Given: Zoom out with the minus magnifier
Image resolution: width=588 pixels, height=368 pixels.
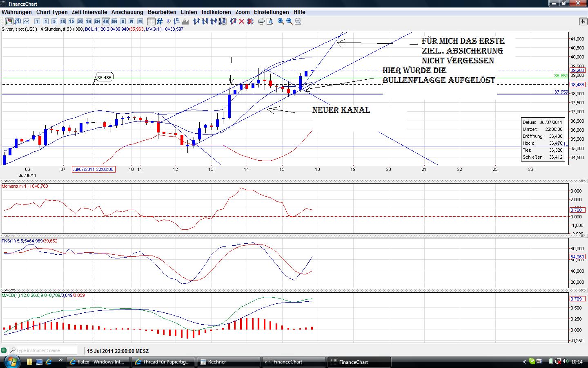Looking at the screenshot, I should [290, 21].
